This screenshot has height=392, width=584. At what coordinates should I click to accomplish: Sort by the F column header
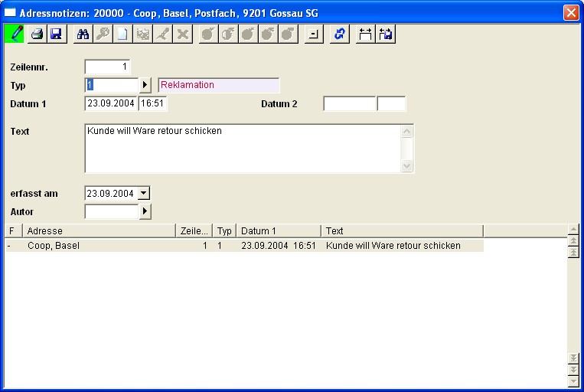click(14, 230)
